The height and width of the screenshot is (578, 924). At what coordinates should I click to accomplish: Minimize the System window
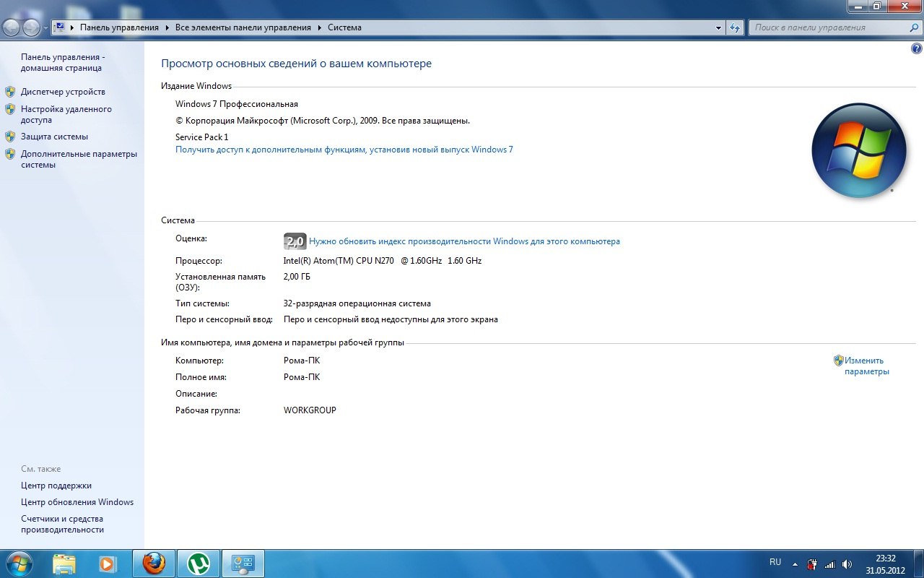point(858,6)
